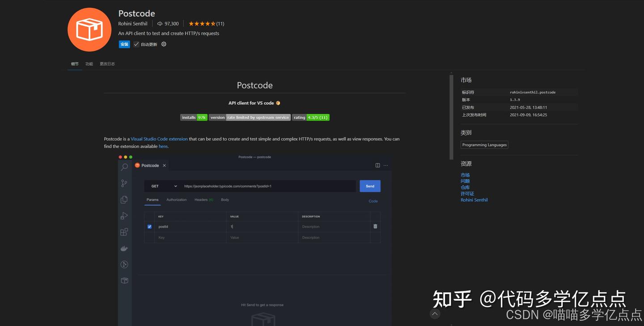Click the Source Control icon
The width and height of the screenshot is (644, 326).
(124, 183)
